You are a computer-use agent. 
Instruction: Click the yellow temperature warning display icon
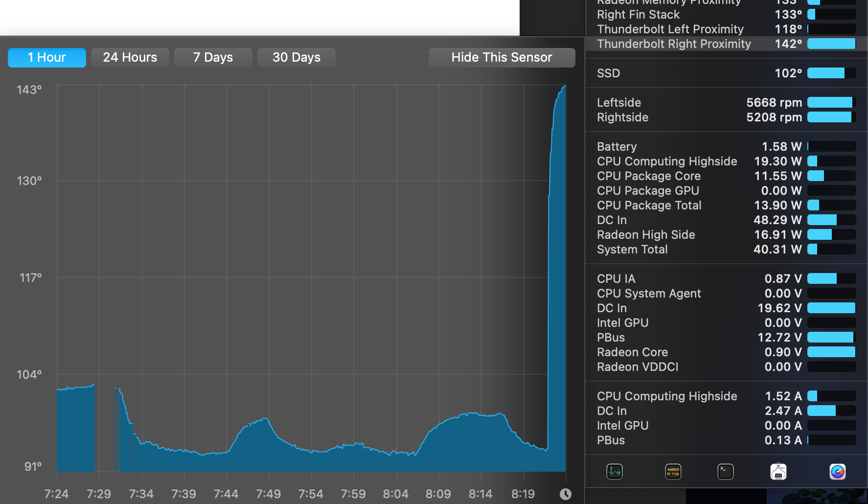click(x=673, y=471)
